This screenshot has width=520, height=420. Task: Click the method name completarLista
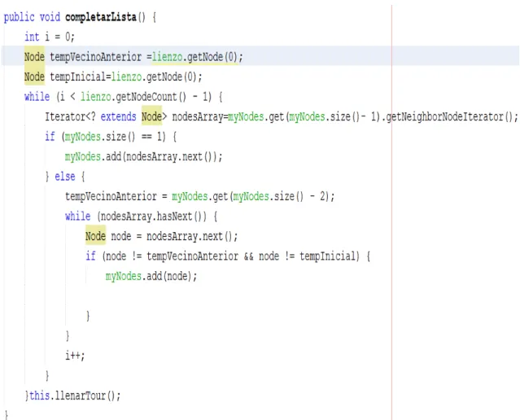[101, 17]
